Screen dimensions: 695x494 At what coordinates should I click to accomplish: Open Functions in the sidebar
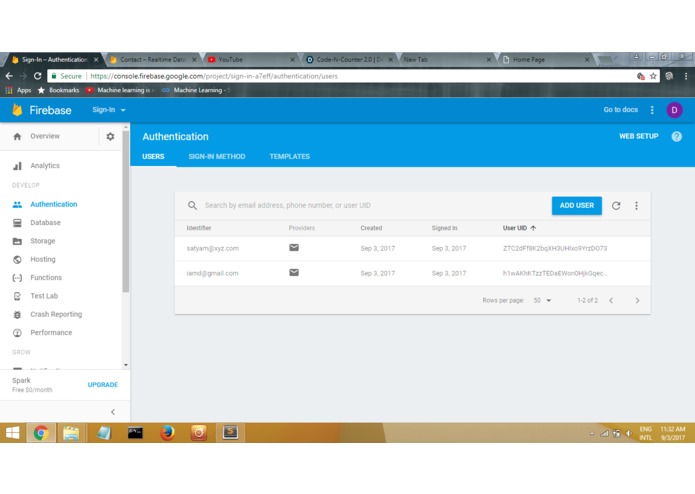point(46,277)
